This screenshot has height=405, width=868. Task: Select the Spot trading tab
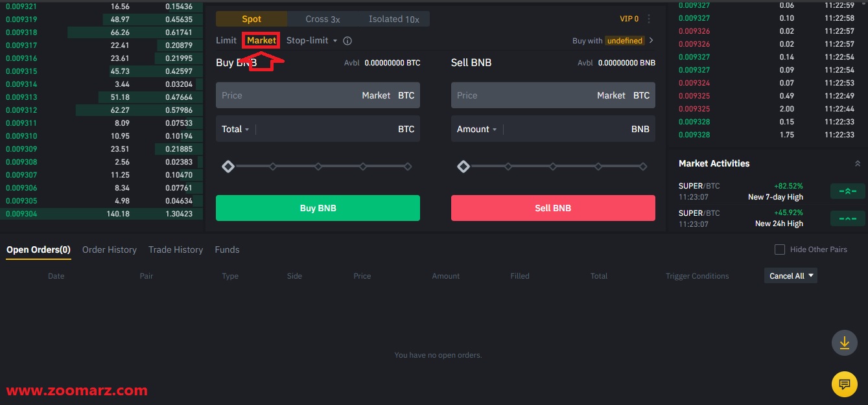click(x=252, y=19)
